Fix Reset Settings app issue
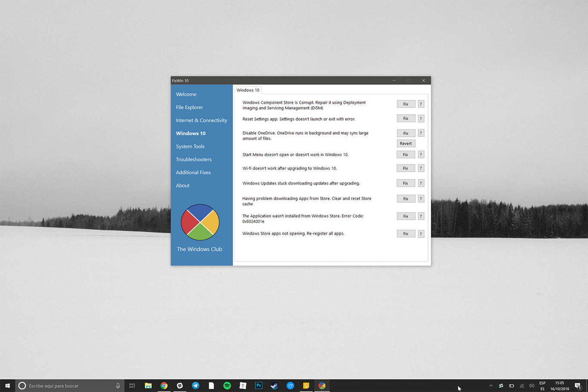The width and height of the screenshot is (588, 392). pos(405,118)
